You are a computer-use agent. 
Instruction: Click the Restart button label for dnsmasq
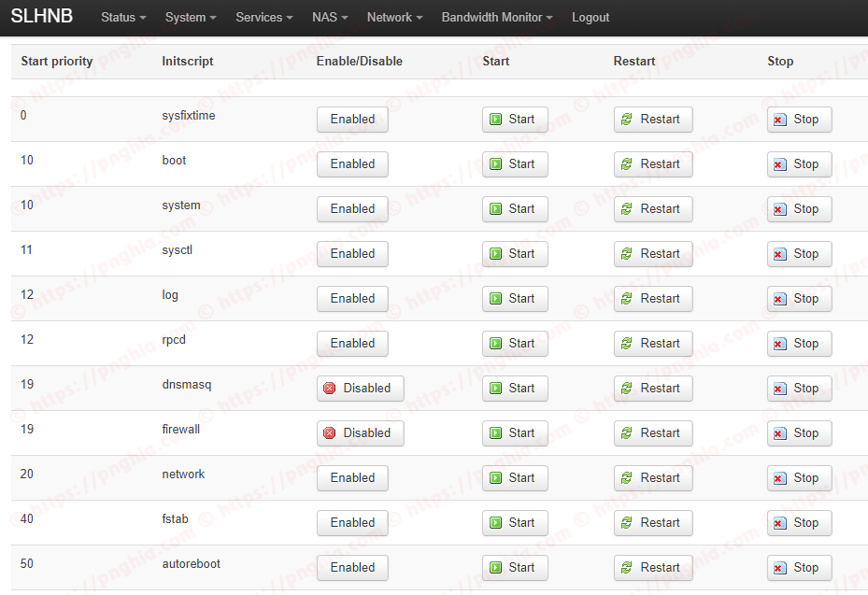click(660, 389)
